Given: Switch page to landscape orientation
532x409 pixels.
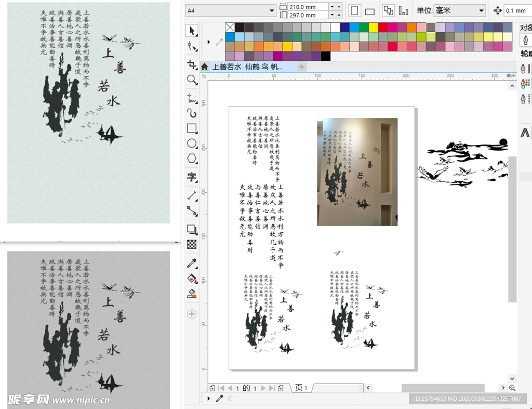Looking at the screenshot, I should pos(370,11).
